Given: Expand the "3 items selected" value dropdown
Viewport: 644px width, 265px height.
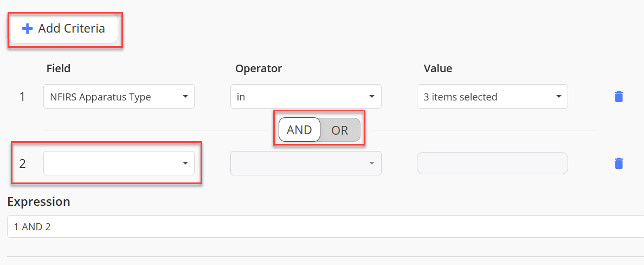Looking at the screenshot, I should (492, 97).
